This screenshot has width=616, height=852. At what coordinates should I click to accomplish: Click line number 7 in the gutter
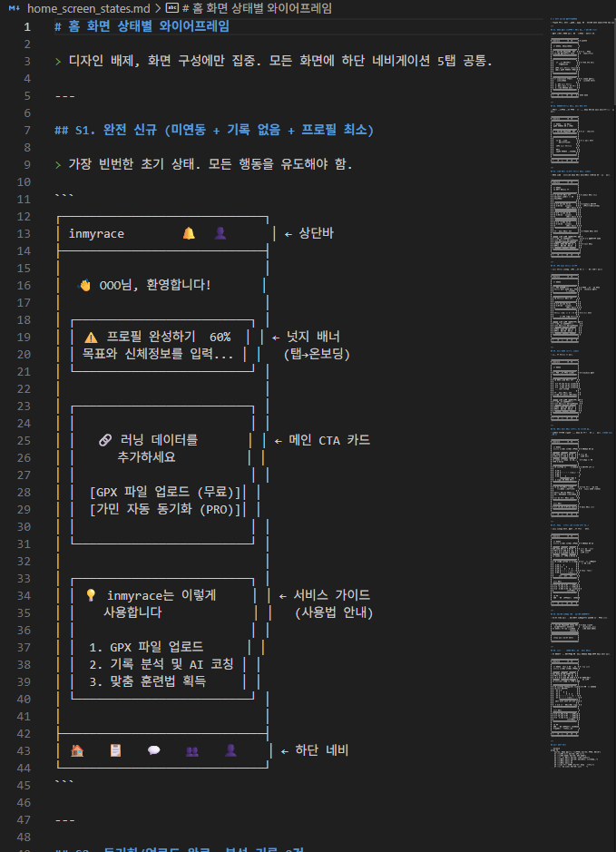[27, 130]
